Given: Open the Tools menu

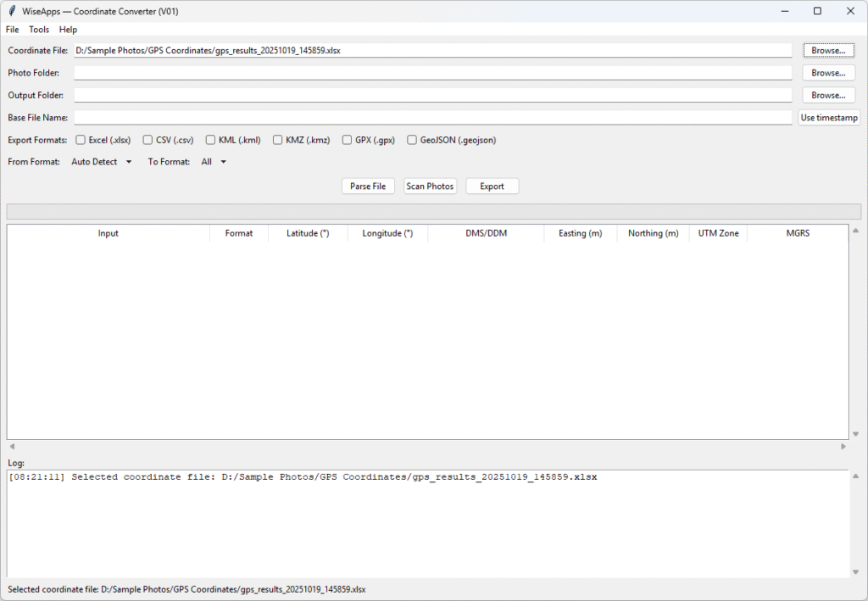Looking at the screenshot, I should pos(38,29).
